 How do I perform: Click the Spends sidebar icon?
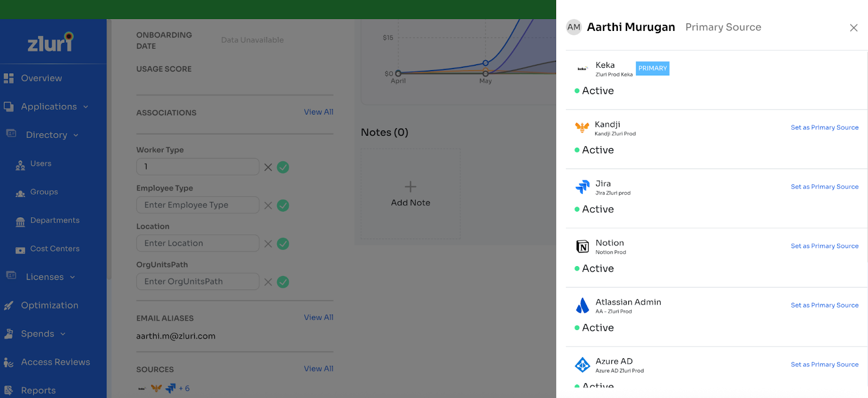pyautogui.click(x=9, y=334)
